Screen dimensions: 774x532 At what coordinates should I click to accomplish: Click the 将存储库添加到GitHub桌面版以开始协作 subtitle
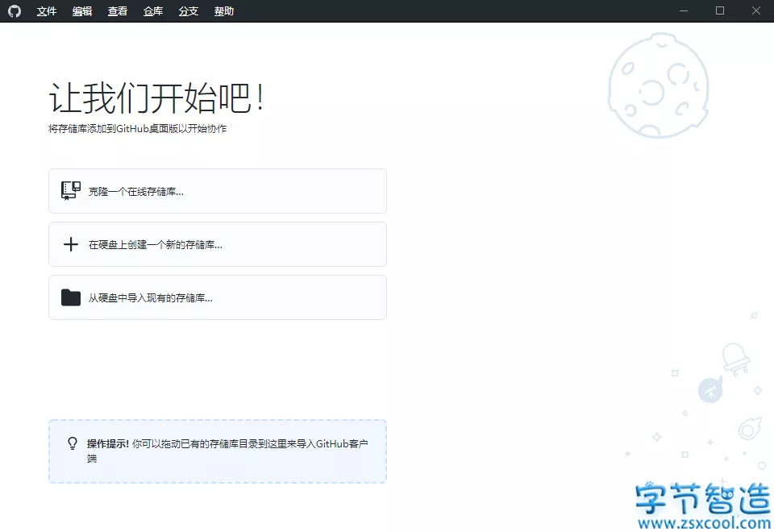(137, 129)
